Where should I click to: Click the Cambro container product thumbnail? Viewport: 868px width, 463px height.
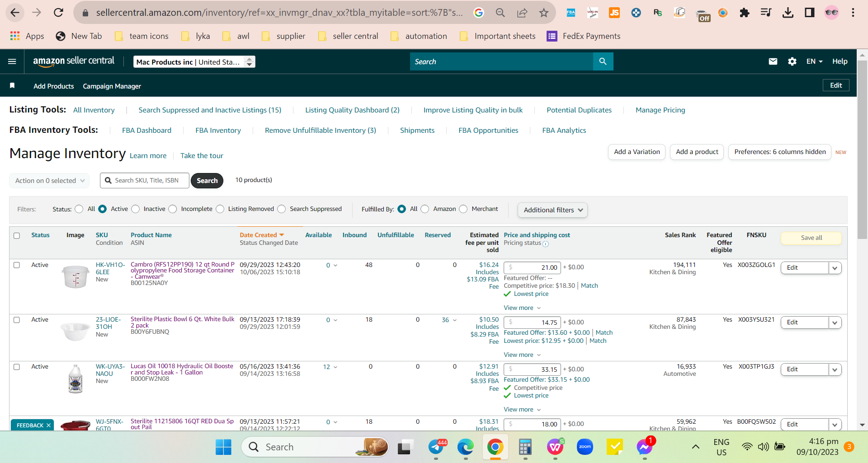click(x=75, y=276)
